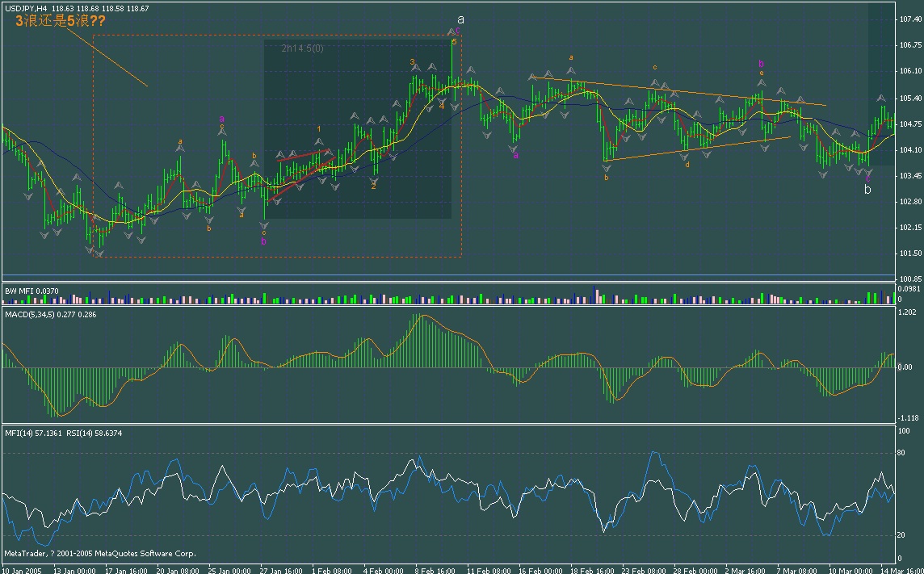
Task: Click the "10 Jan 2005" date label
Action: (x=21, y=569)
